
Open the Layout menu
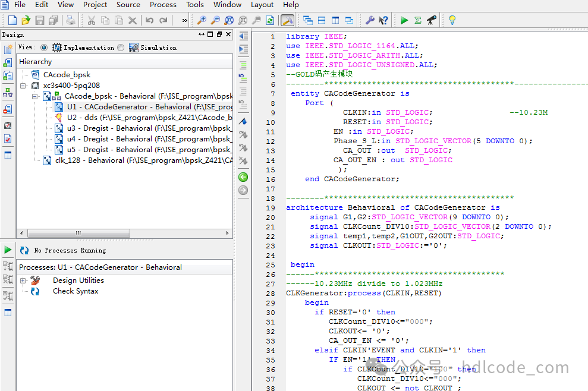pos(262,5)
